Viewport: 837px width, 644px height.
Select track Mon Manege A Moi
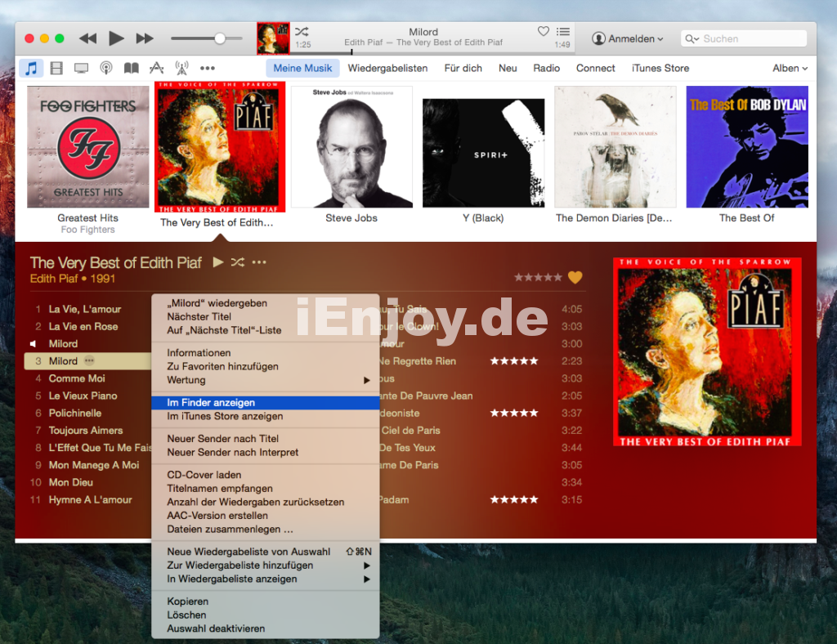coord(94,465)
